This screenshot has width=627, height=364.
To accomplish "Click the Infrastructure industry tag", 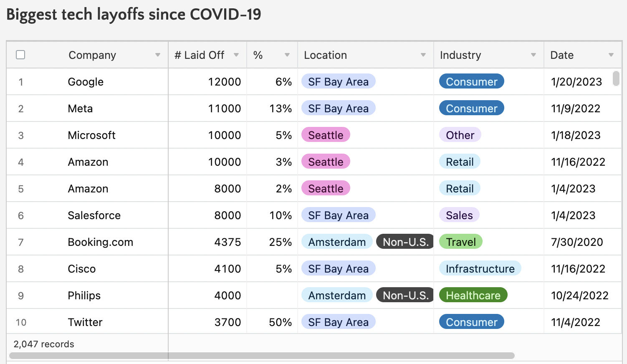I will click(x=480, y=268).
